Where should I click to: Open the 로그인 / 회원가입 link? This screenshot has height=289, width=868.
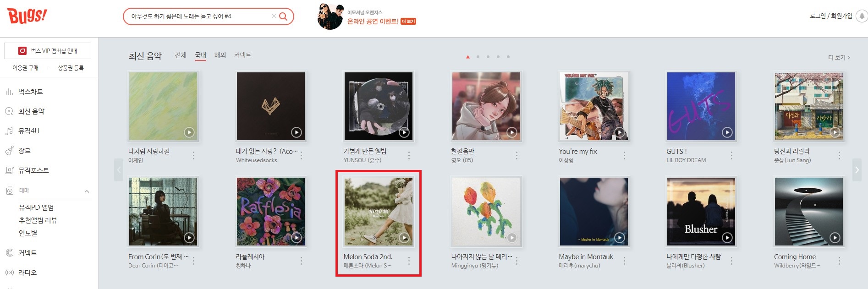[x=831, y=16]
